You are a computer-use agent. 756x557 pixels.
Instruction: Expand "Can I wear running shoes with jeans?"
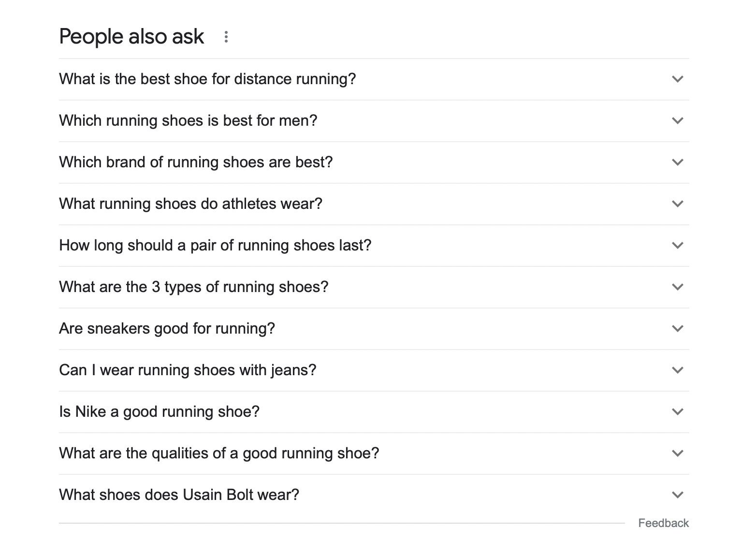[678, 370]
